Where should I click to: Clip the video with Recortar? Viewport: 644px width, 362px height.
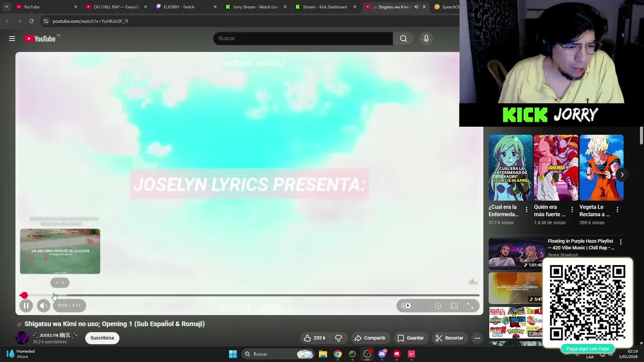point(449,338)
